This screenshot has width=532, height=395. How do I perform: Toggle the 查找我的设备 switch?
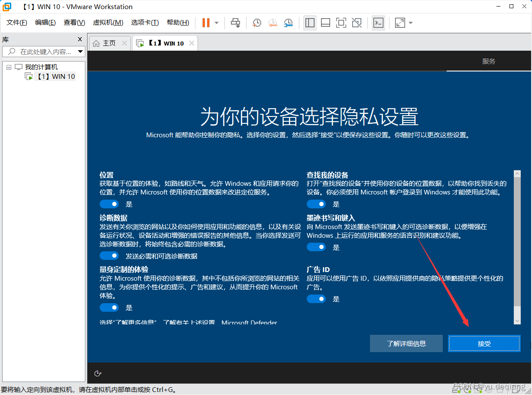pos(316,204)
